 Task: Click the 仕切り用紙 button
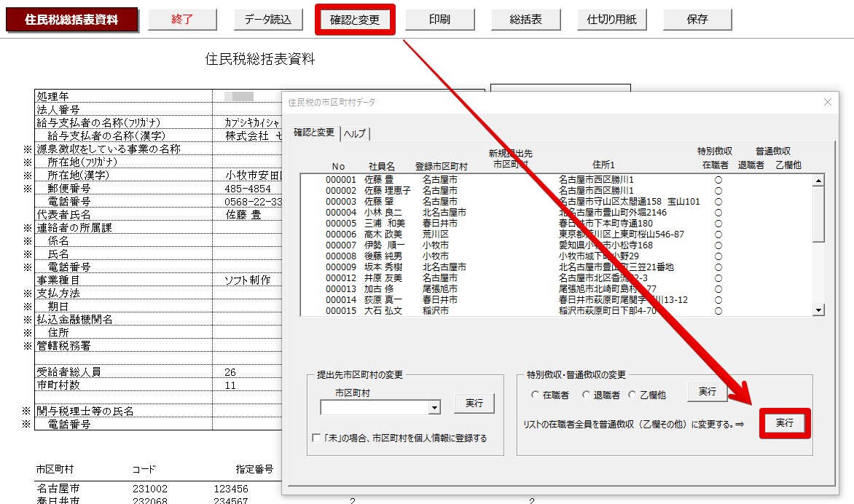coord(611,20)
